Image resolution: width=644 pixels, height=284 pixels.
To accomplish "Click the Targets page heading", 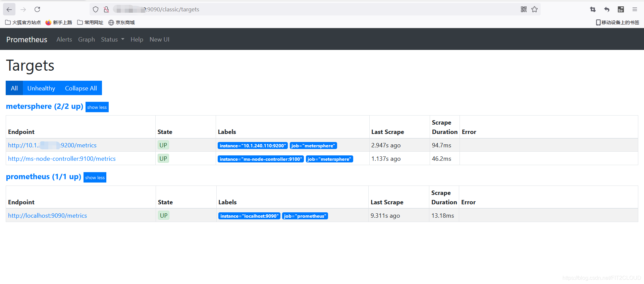I will coord(30,66).
